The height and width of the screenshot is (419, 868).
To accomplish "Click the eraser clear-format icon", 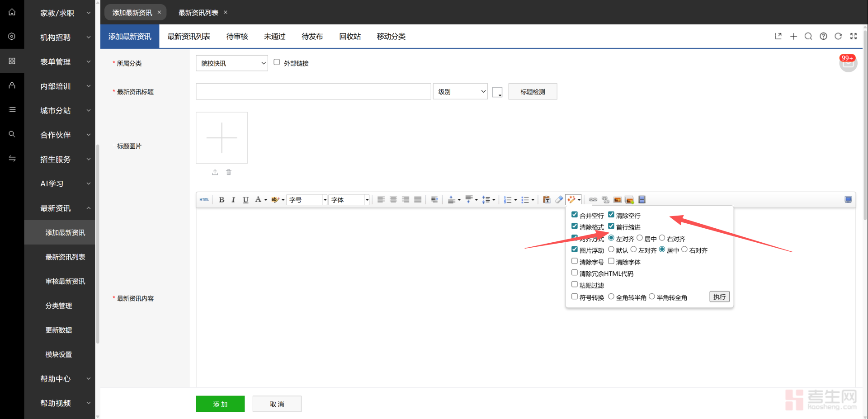I will [559, 200].
